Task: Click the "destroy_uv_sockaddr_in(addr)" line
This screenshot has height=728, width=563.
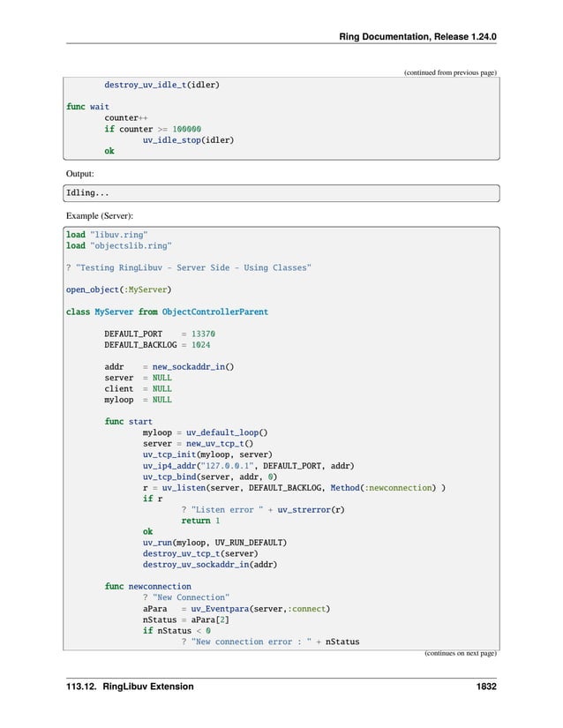Action: (x=210, y=565)
